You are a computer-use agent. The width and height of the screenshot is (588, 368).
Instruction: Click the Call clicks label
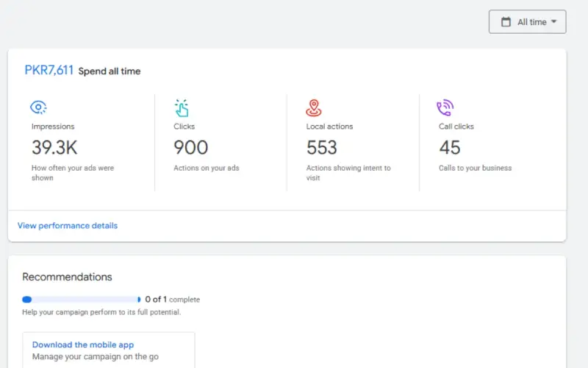456,127
